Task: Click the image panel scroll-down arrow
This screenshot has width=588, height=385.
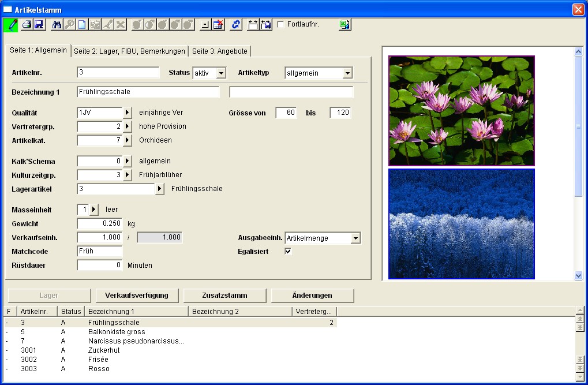Action: coord(578,275)
